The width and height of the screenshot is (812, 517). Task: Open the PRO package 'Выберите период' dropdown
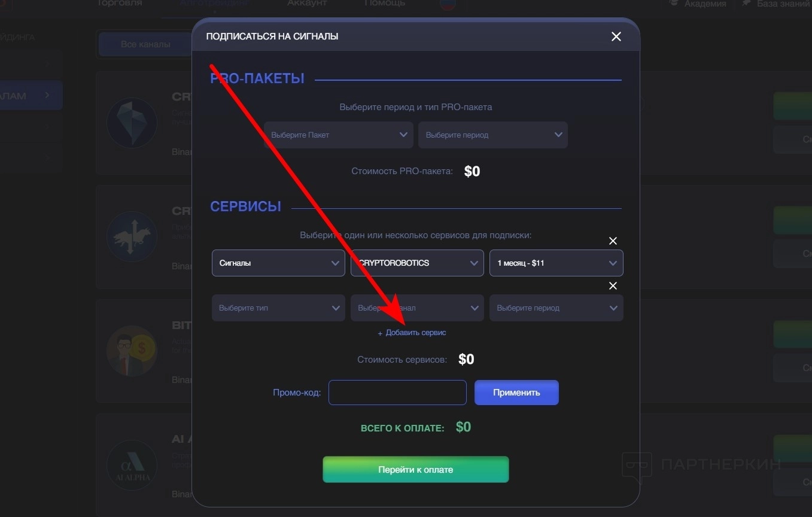click(x=493, y=135)
